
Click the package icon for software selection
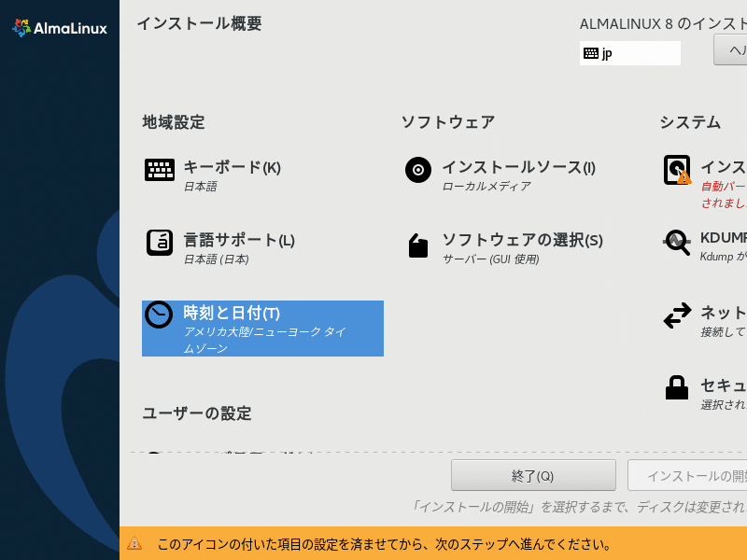click(x=418, y=245)
